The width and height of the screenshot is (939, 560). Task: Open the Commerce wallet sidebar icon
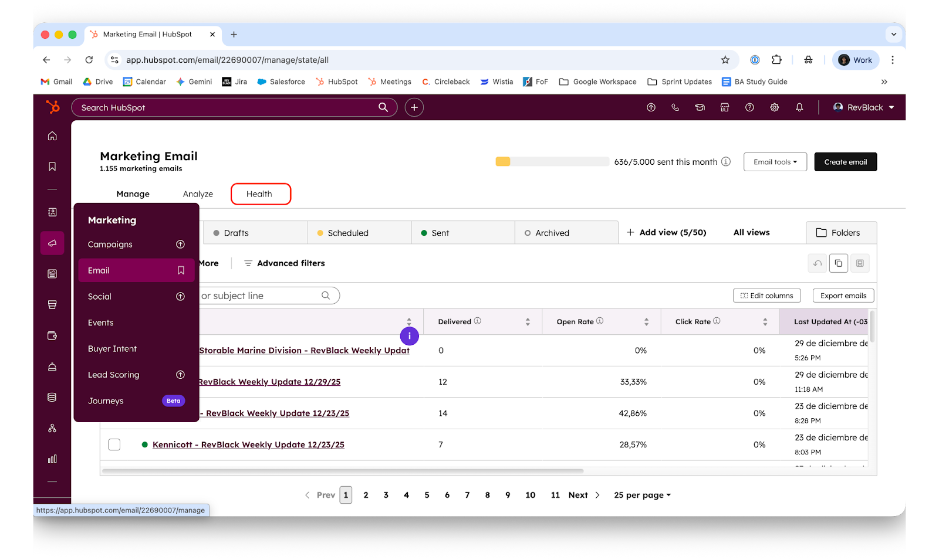click(x=52, y=335)
